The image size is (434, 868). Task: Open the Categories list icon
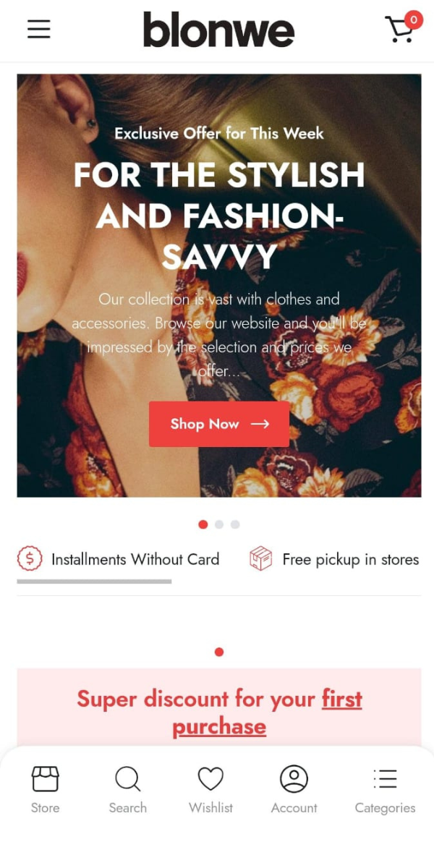click(x=385, y=779)
